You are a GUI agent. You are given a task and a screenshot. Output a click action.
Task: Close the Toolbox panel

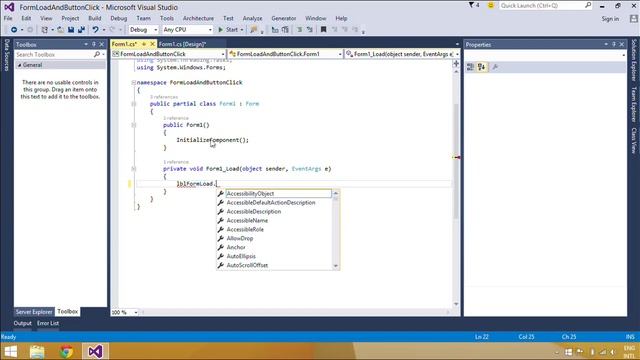pos(102,44)
